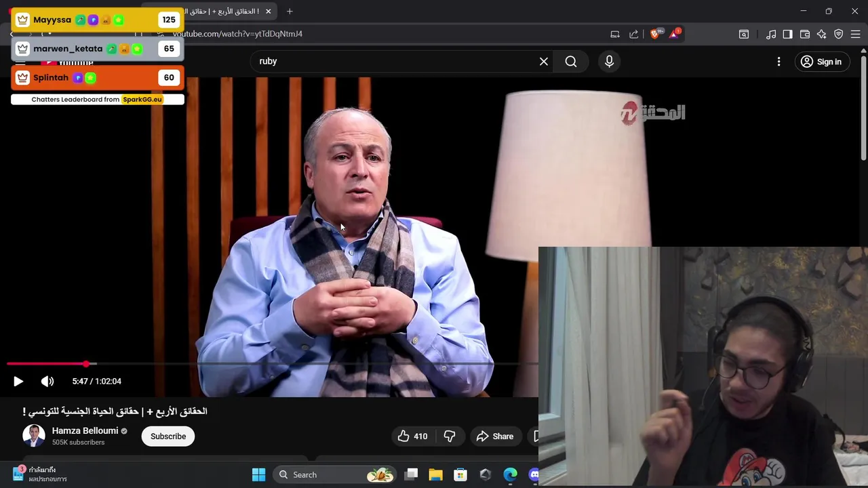Mute the video volume
The width and height of the screenshot is (868, 488).
point(47,382)
